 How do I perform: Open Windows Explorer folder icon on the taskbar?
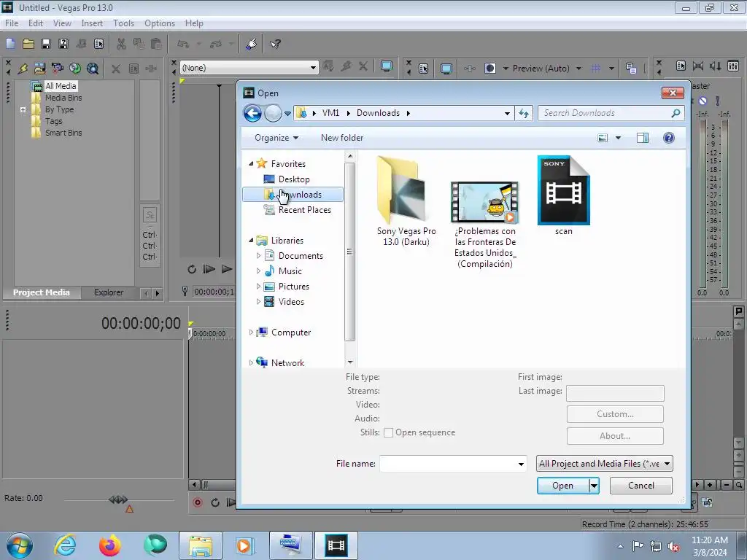(x=200, y=545)
